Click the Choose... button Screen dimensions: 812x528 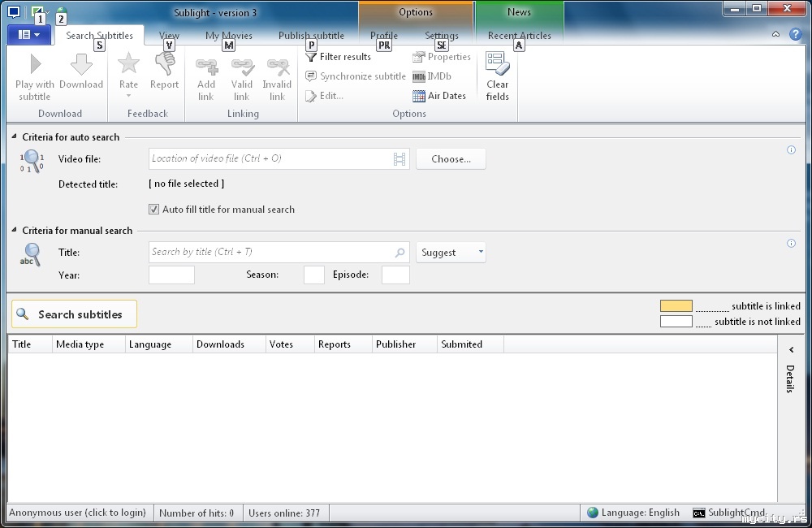[x=451, y=159]
